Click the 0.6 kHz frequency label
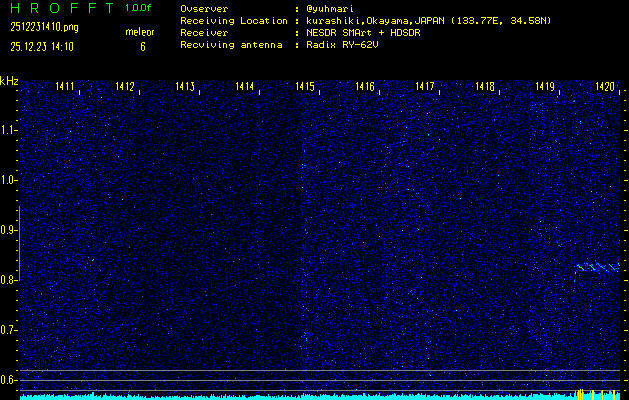Screen dimensions: 629x400 point(9,379)
